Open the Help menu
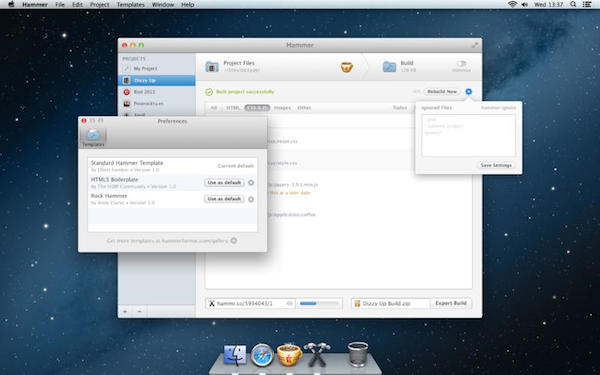Screen dimensions: 600x375 click(188, 5)
